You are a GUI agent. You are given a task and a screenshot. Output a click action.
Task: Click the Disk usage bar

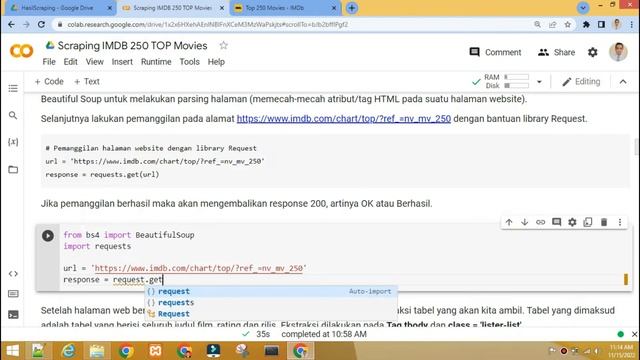pos(516,86)
